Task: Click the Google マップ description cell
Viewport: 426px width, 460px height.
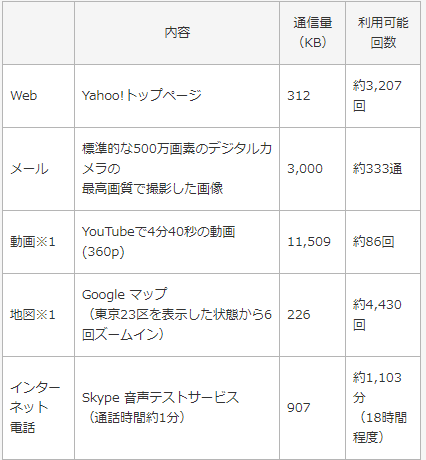Action: click(x=177, y=315)
